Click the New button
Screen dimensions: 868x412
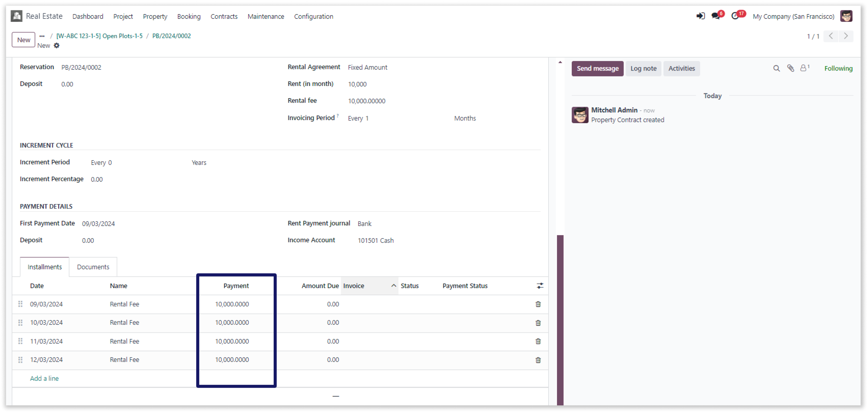23,40
